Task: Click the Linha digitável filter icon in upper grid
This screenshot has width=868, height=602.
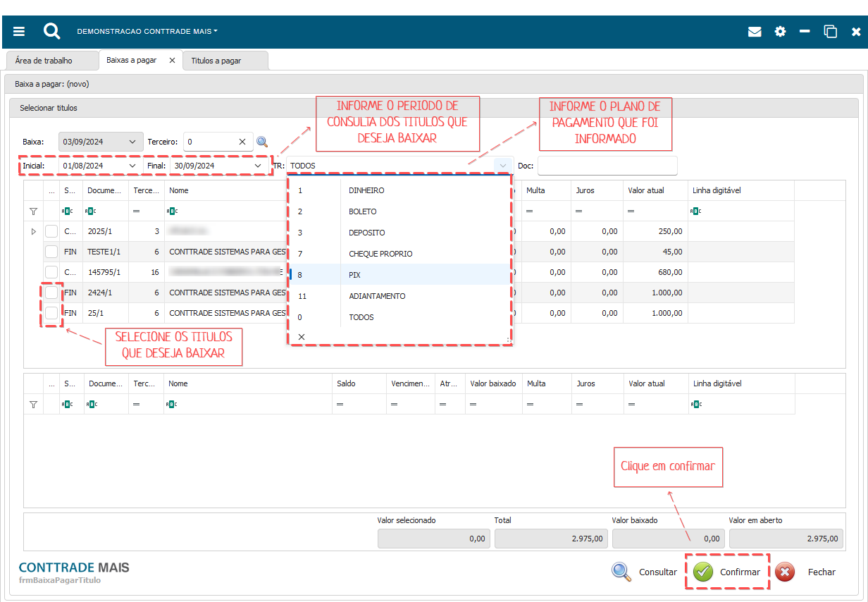Action: pyautogui.click(x=696, y=211)
